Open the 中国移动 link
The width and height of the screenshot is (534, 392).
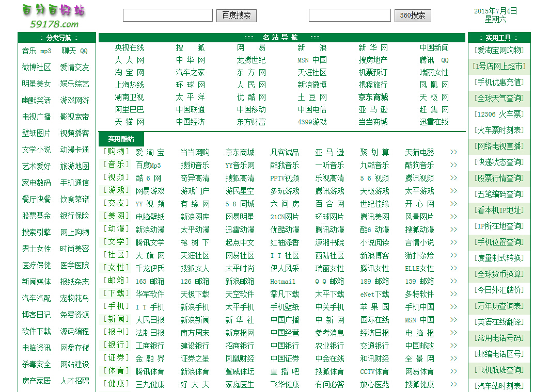click(x=252, y=109)
